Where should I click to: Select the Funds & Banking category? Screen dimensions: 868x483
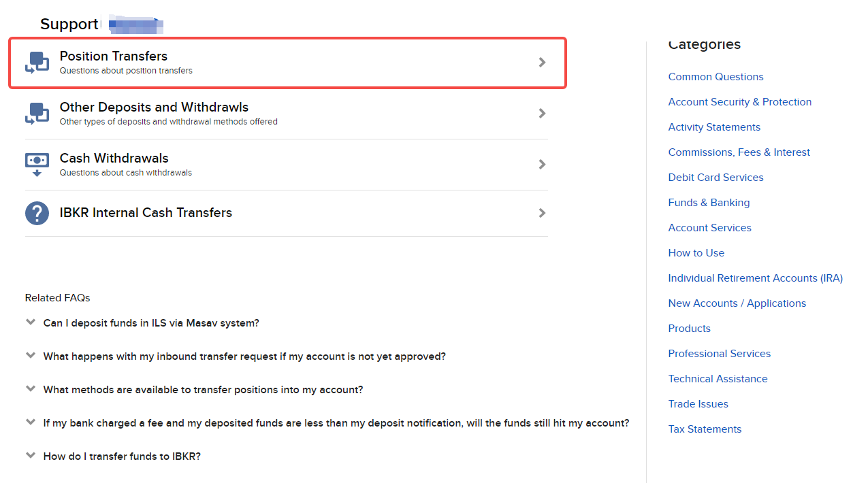(709, 203)
